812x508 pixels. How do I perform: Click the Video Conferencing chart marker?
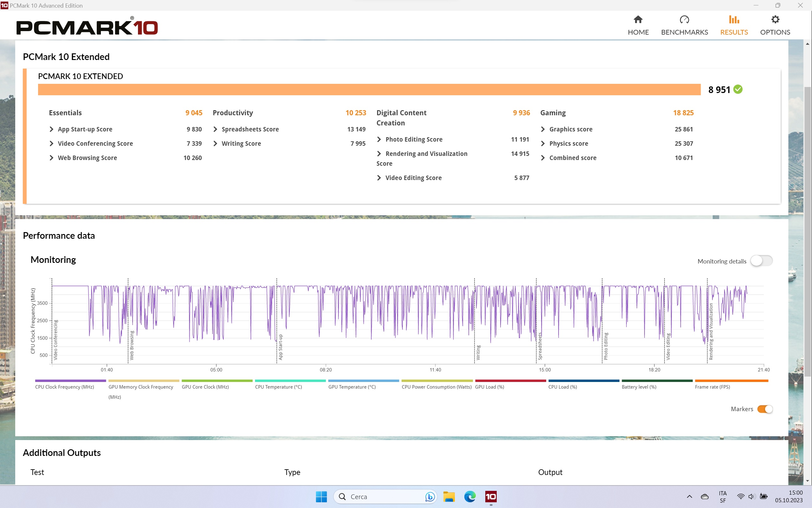pos(56,340)
